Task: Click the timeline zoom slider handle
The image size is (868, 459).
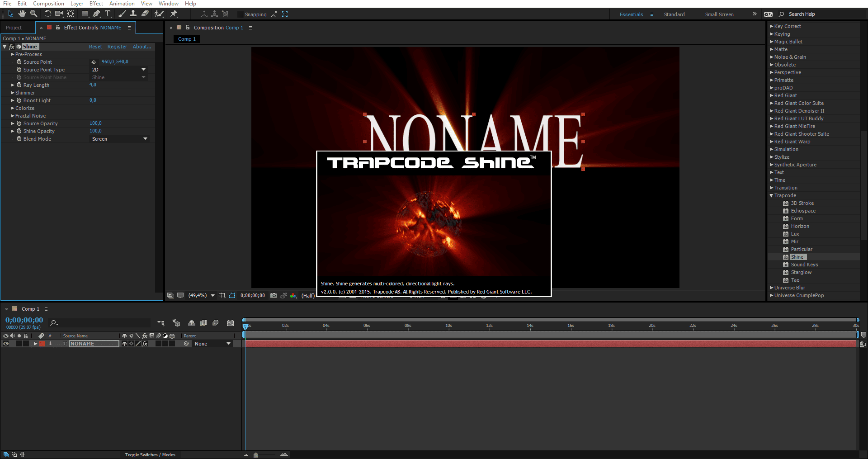Action: 256,455
